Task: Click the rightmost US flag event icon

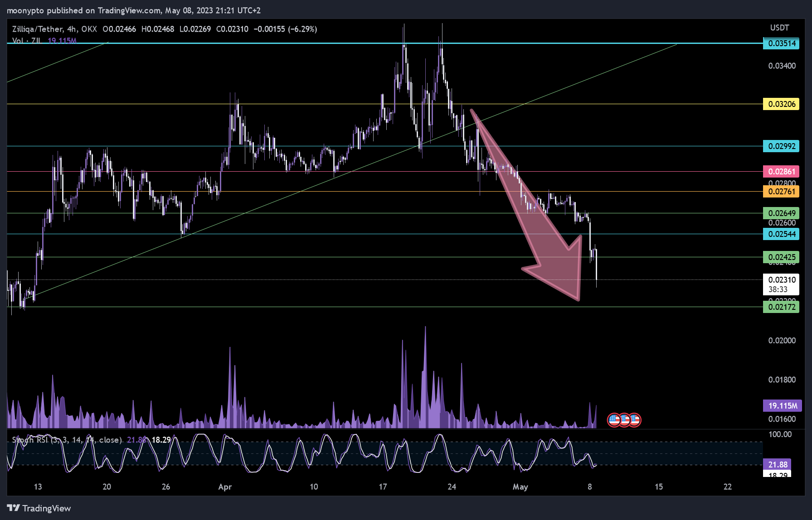Action: coord(634,420)
